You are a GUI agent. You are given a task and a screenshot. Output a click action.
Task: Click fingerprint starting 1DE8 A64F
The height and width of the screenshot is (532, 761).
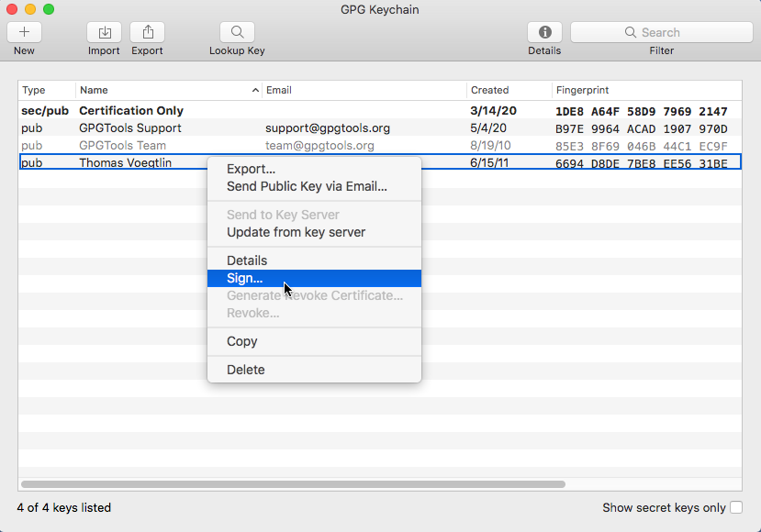(641, 112)
